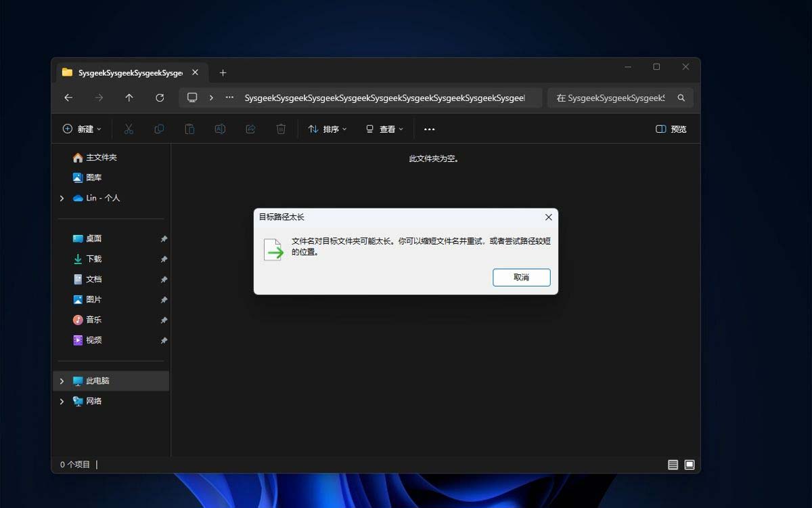Open the 查看 (View) dropdown

[x=384, y=129]
